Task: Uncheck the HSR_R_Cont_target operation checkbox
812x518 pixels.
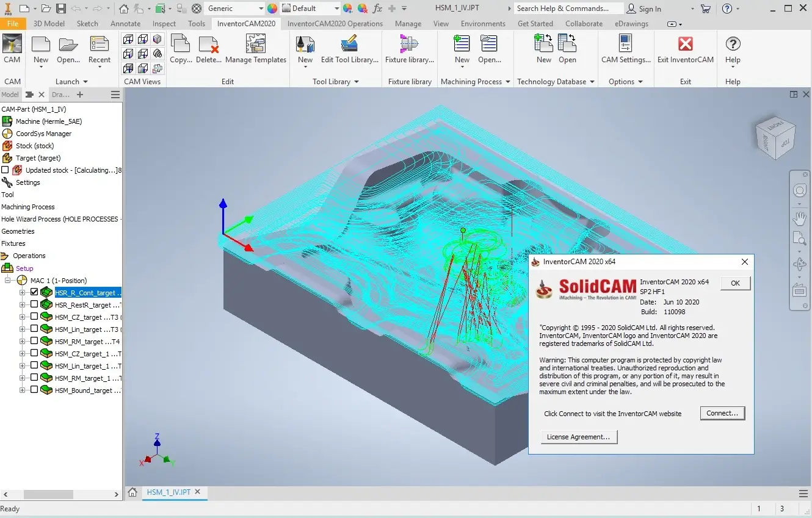Action: [x=34, y=292]
